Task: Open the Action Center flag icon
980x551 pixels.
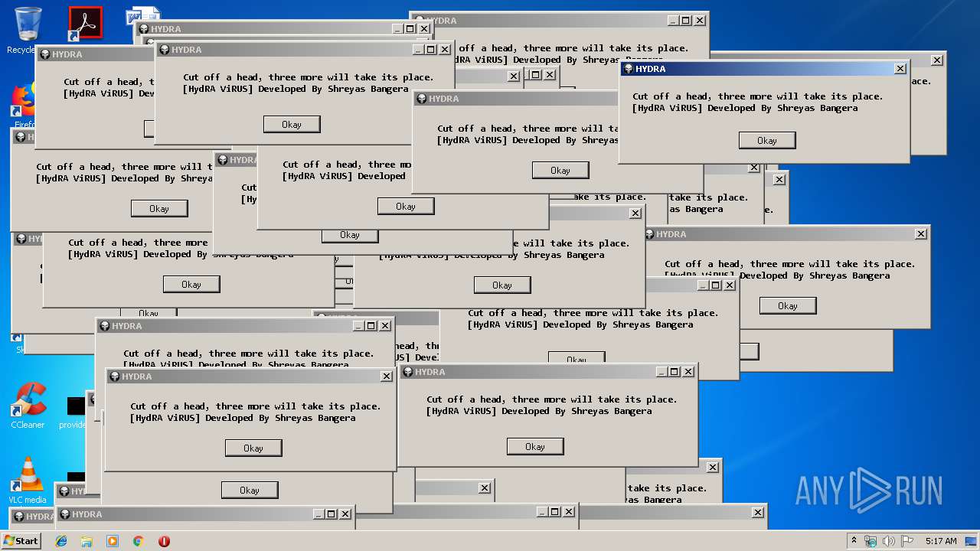Action: (906, 541)
